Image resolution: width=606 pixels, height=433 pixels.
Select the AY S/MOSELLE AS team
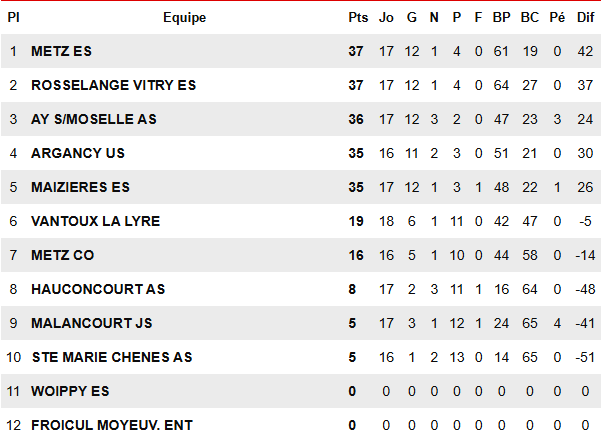pyautogui.click(x=94, y=119)
